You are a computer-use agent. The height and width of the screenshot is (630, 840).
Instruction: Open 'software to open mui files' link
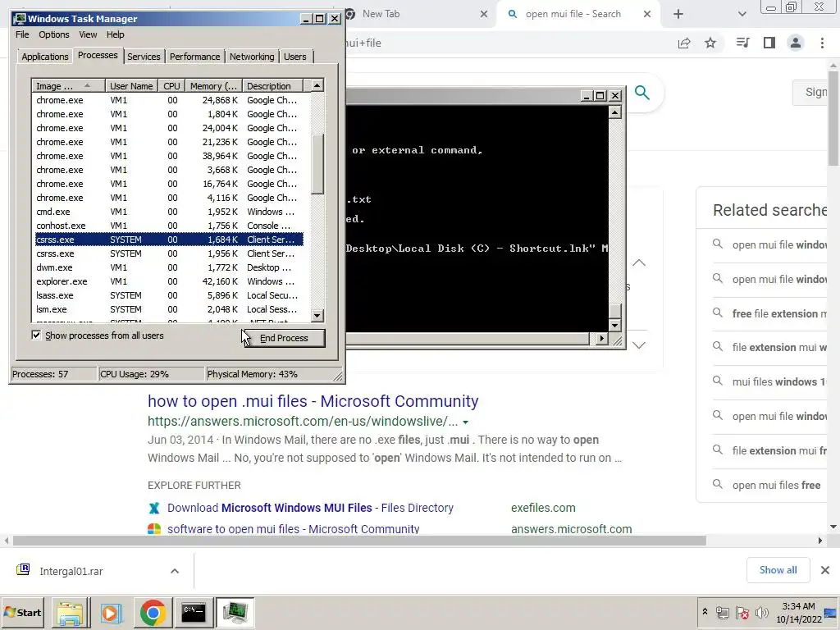coord(293,529)
